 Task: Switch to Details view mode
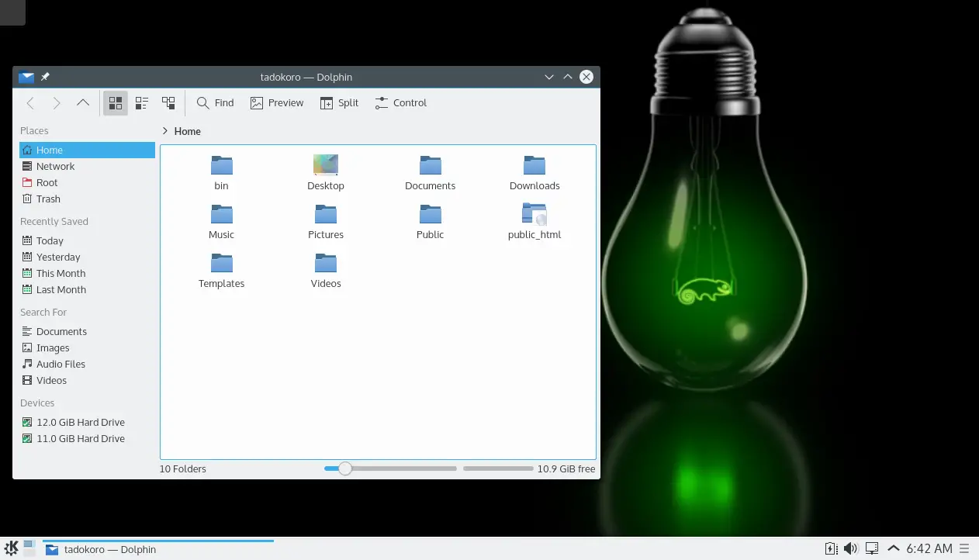point(168,102)
